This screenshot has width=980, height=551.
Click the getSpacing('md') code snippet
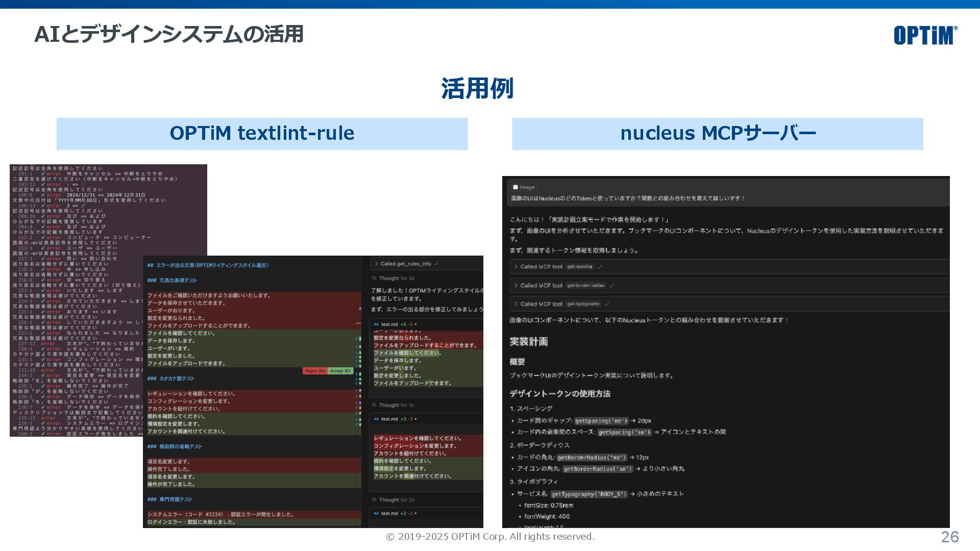coord(601,421)
